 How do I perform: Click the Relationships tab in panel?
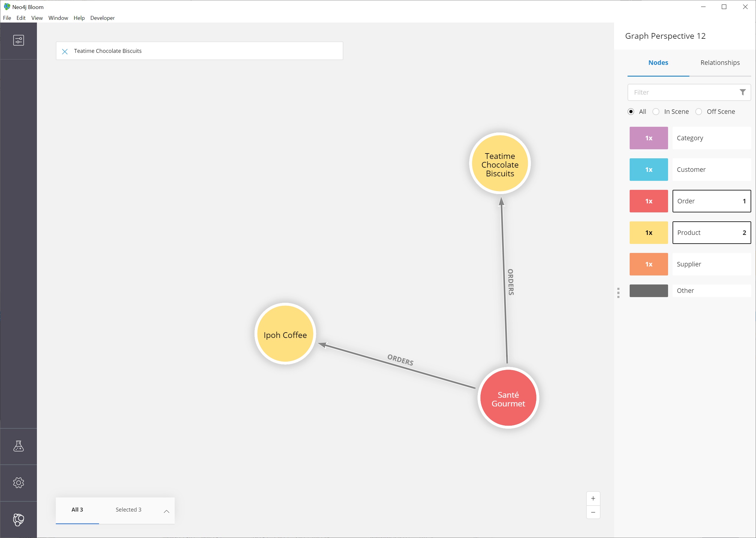[x=719, y=62]
